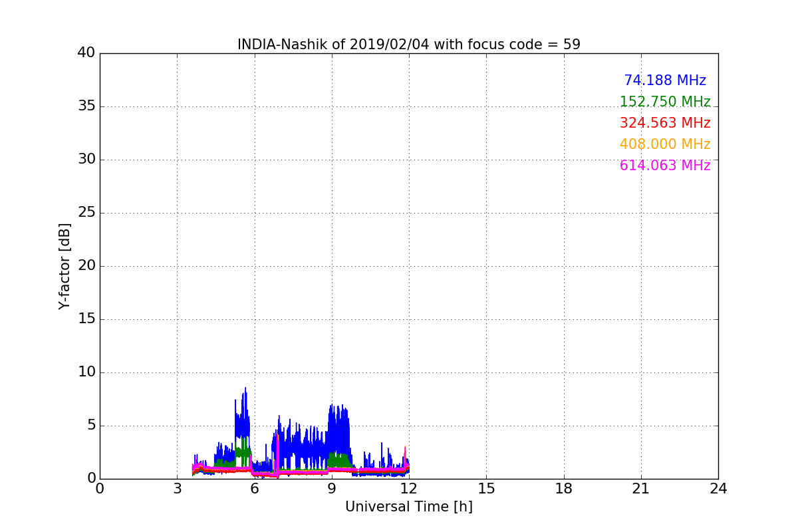
Task: Click y-axis tick value 10
Action: point(86,372)
